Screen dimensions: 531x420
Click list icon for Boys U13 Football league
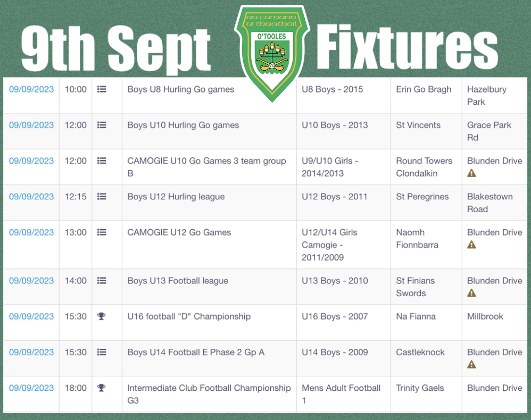coord(102,281)
